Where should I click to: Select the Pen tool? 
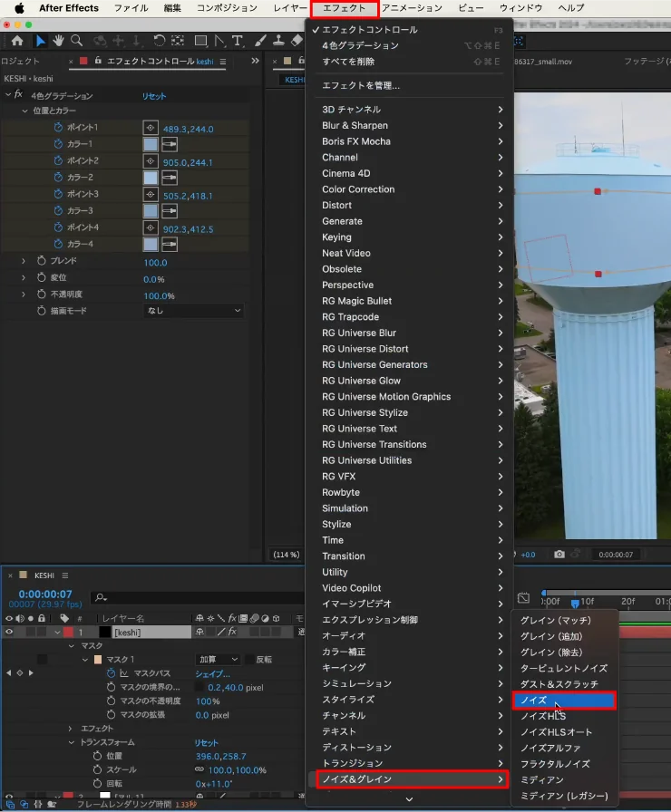coord(219,41)
